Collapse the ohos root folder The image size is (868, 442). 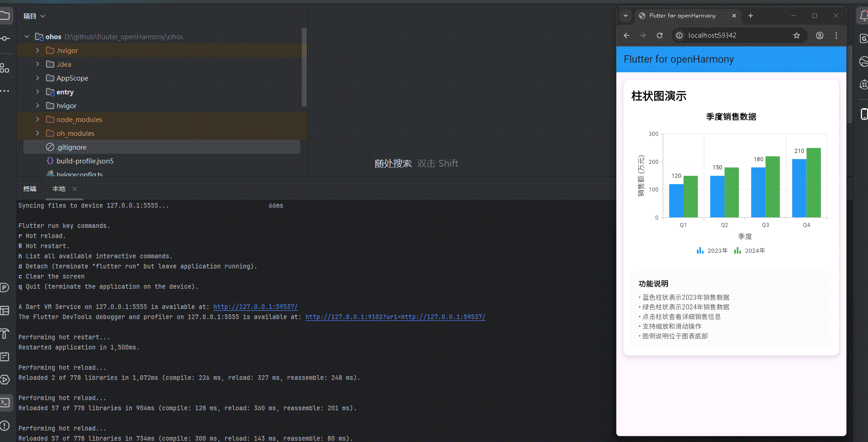tap(27, 36)
